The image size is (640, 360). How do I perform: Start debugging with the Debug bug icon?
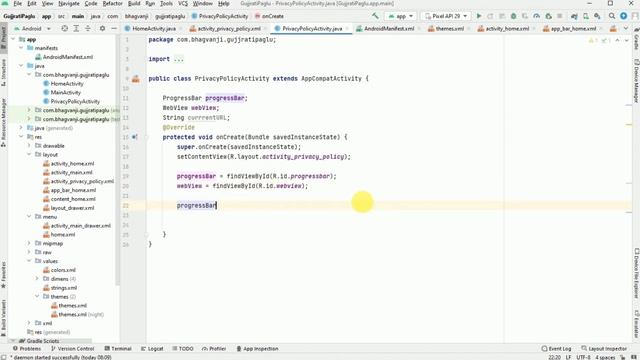pos(513,16)
